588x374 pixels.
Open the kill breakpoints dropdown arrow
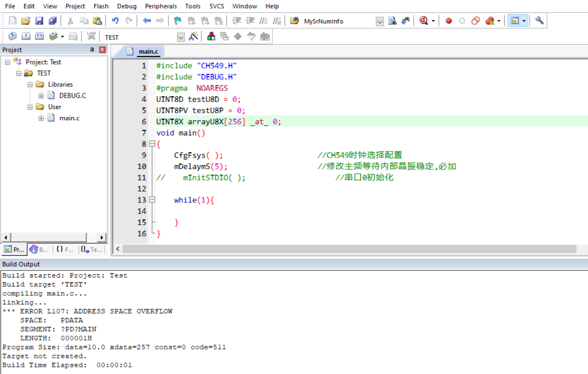(499, 21)
